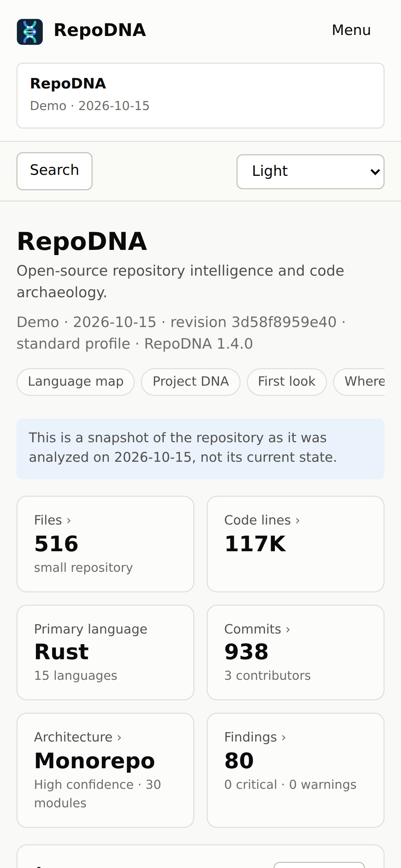Click the '3 contributors' text

pos(267,676)
